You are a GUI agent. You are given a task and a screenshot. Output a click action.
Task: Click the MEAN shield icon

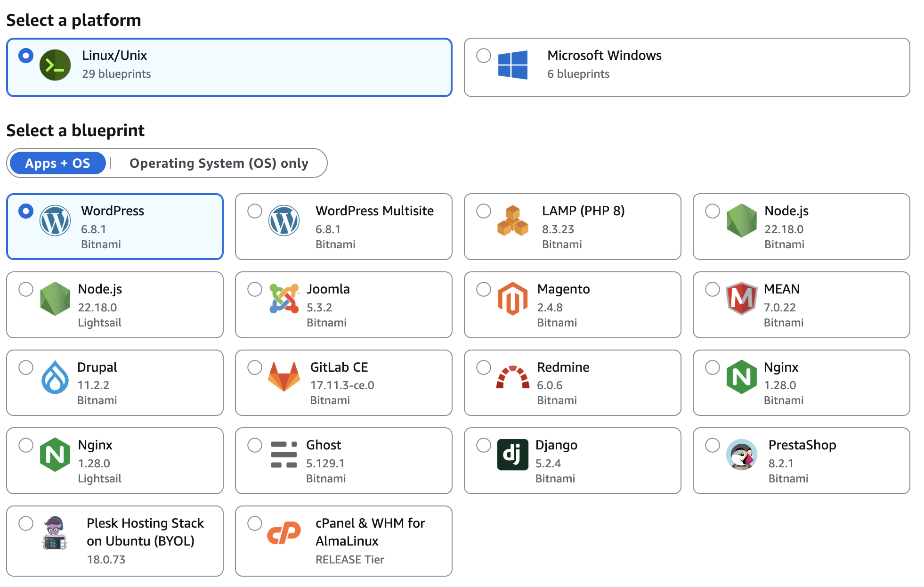click(741, 299)
